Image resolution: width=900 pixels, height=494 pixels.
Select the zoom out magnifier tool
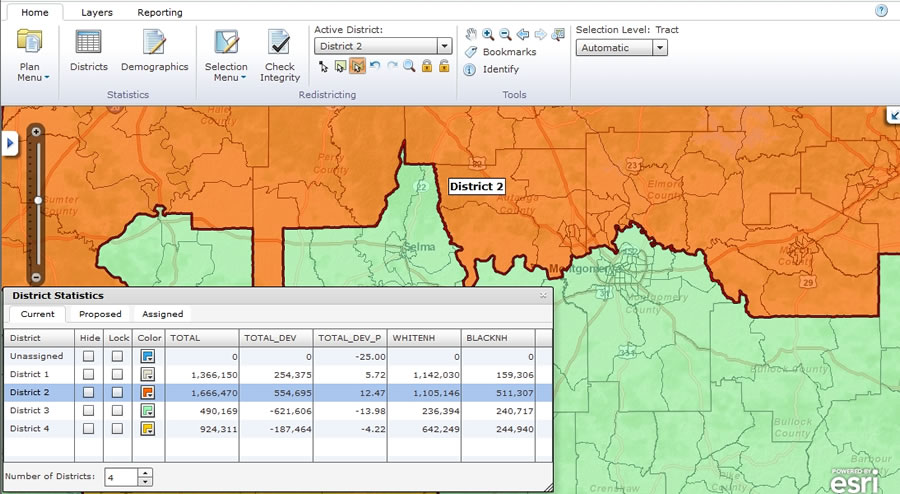(x=505, y=34)
